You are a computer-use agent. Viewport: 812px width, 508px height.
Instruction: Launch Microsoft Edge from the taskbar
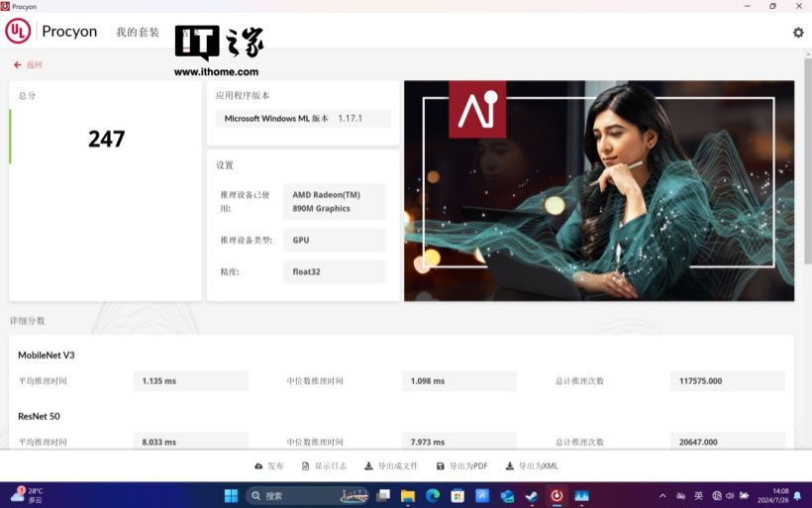[x=433, y=495]
